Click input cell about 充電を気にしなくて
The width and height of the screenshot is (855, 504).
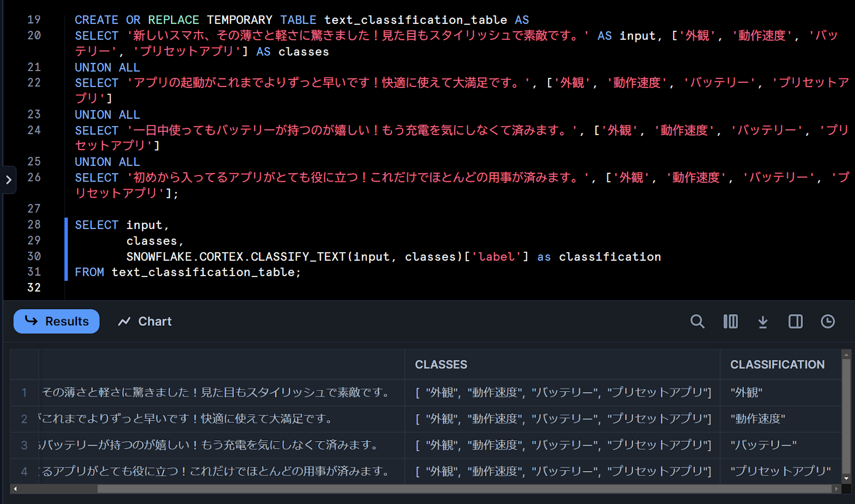pos(221,445)
